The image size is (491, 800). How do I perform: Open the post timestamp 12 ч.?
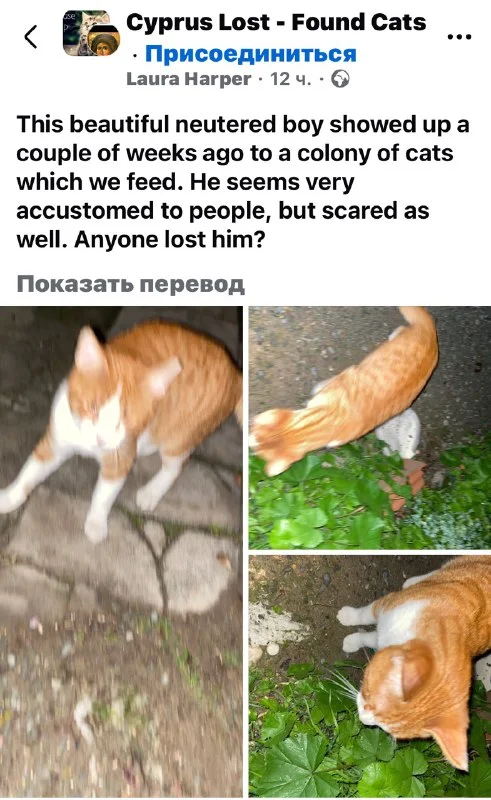[290, 79]
